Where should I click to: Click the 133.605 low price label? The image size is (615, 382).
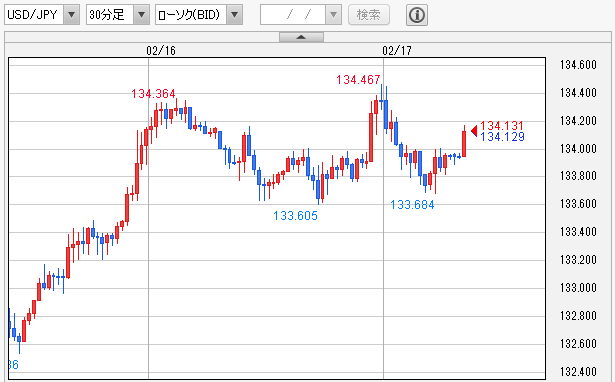(x=295, y=216)
